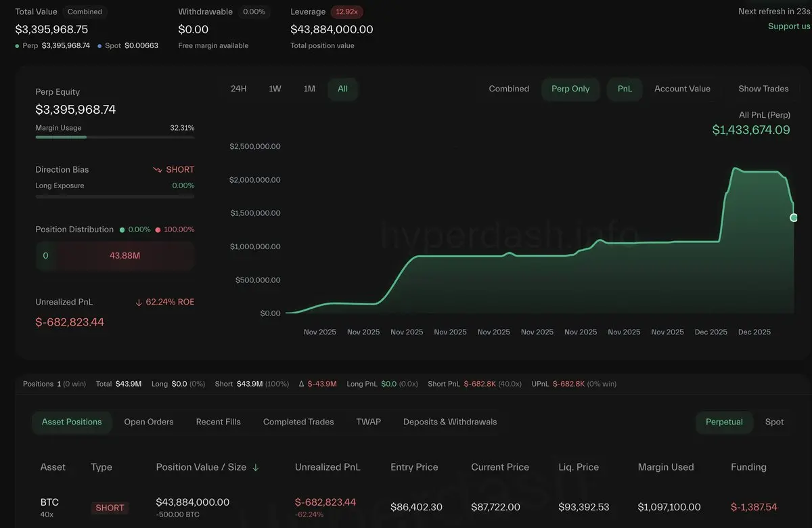This screenshot has width=812, height=528.
Task: Click the 12.92x leverage badge
Action: click(347, 12)
